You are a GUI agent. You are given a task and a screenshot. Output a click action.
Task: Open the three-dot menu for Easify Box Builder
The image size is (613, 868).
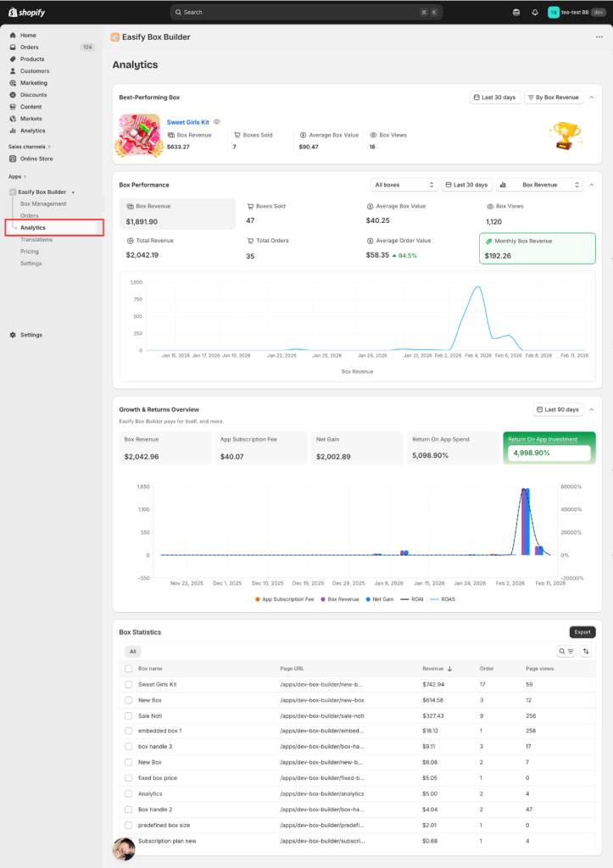pos(599,37)
